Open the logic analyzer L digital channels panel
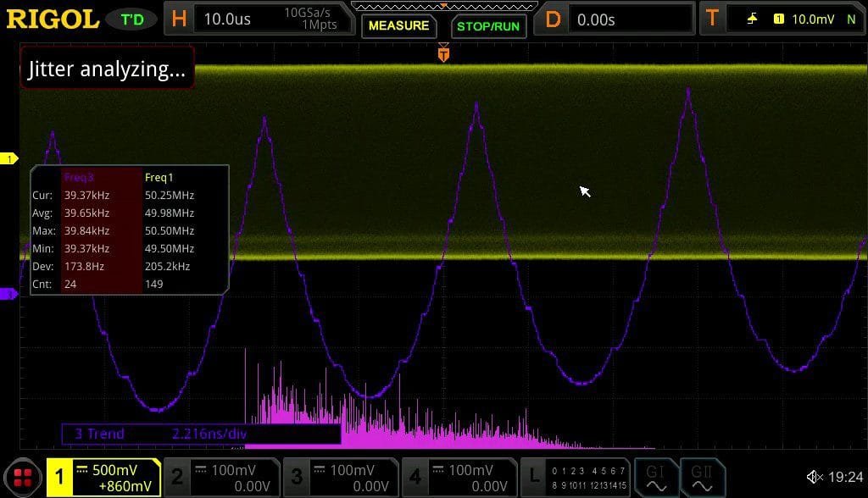 [x=576, y=477]
